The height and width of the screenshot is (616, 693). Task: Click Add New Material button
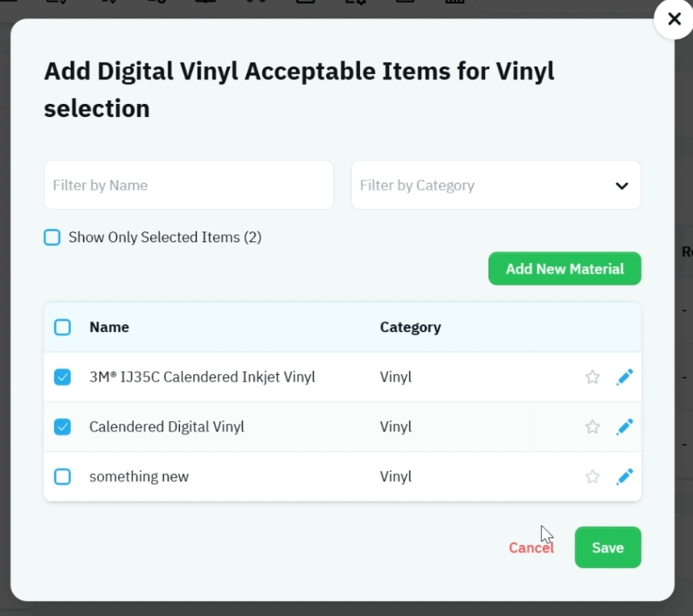[x=565, y=268]
